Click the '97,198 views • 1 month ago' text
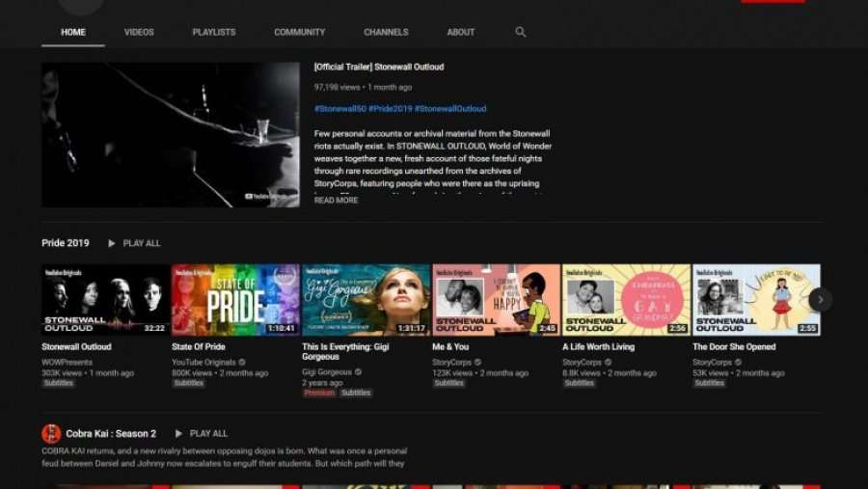The width and height of the screenshot is (868, 489). click(x=364, y=87)
